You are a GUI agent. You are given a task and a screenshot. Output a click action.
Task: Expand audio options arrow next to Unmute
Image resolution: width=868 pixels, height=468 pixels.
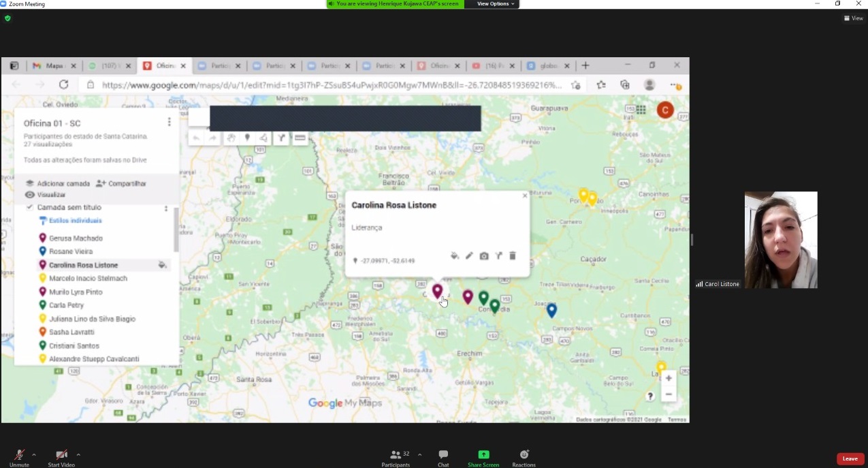pyautogui.click(x=34, y=454)
